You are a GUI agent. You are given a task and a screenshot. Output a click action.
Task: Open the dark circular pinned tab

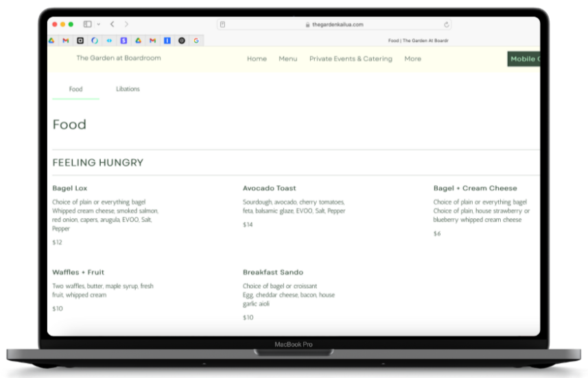click(182, 40)
